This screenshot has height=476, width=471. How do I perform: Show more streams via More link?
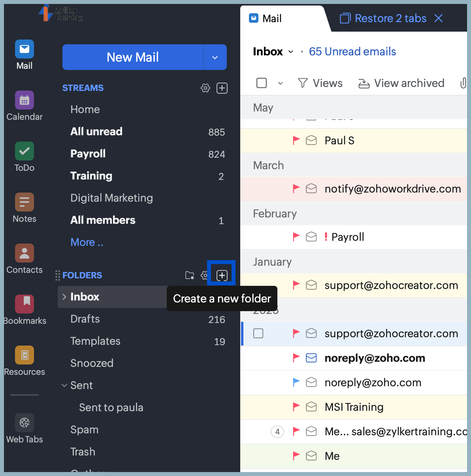pos(87,242)
